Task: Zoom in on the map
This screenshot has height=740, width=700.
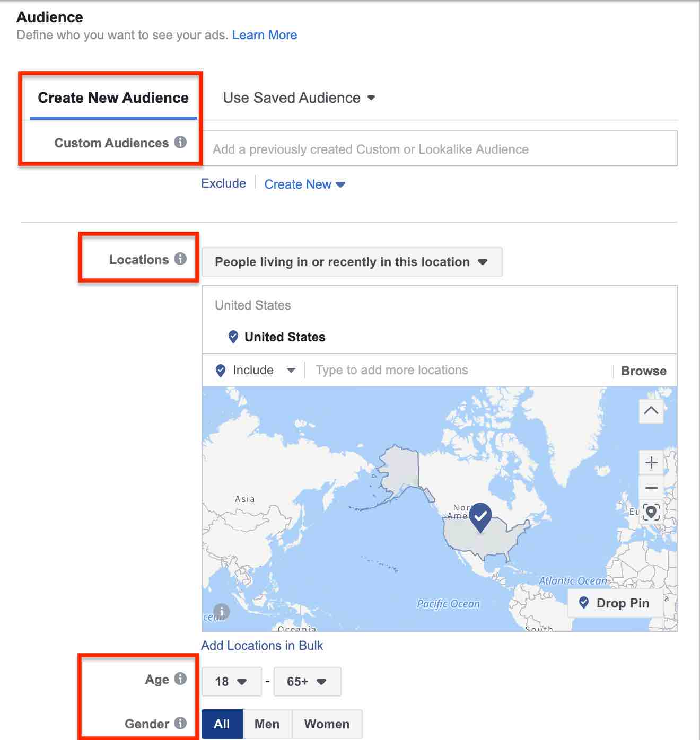Action: tap(651, 462)
